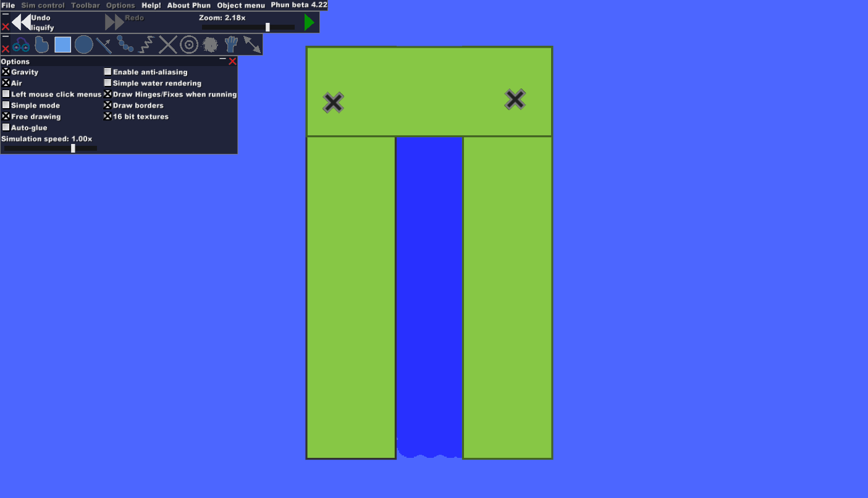Screen dimensions: 868x498
Task: Close the Options panel
Action: [x=232, y=61]
